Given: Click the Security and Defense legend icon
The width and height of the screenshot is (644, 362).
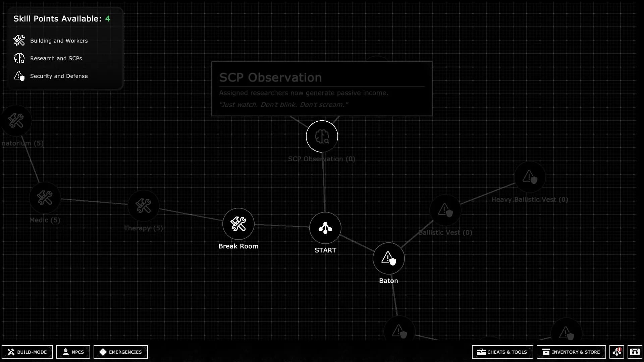Looking at the screenshot, I should [19, 76].
